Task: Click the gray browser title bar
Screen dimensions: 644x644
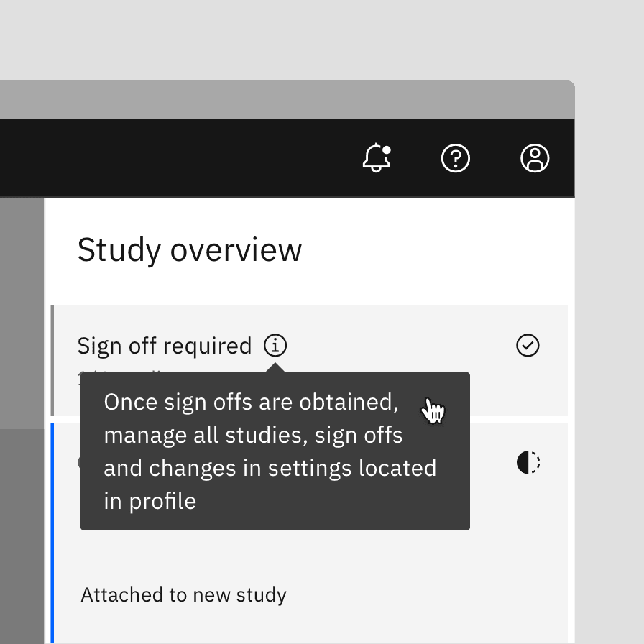Action: click(287, 100)
